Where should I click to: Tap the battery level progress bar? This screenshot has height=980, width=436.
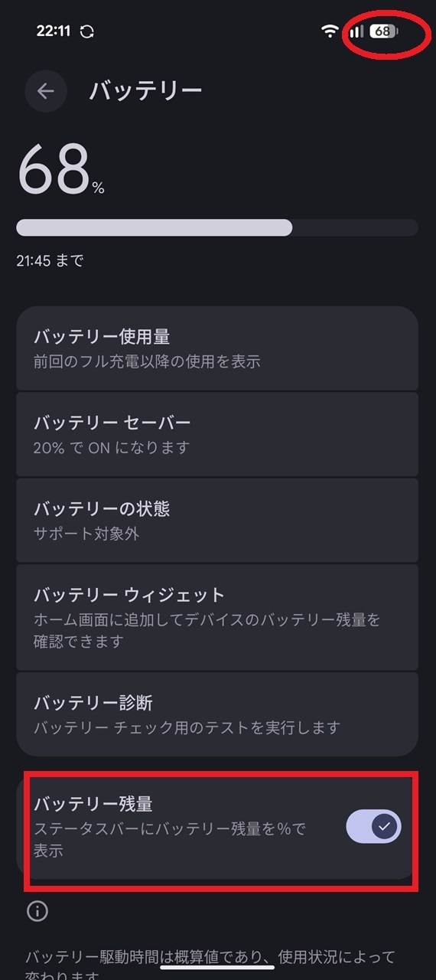coord(217,227)
